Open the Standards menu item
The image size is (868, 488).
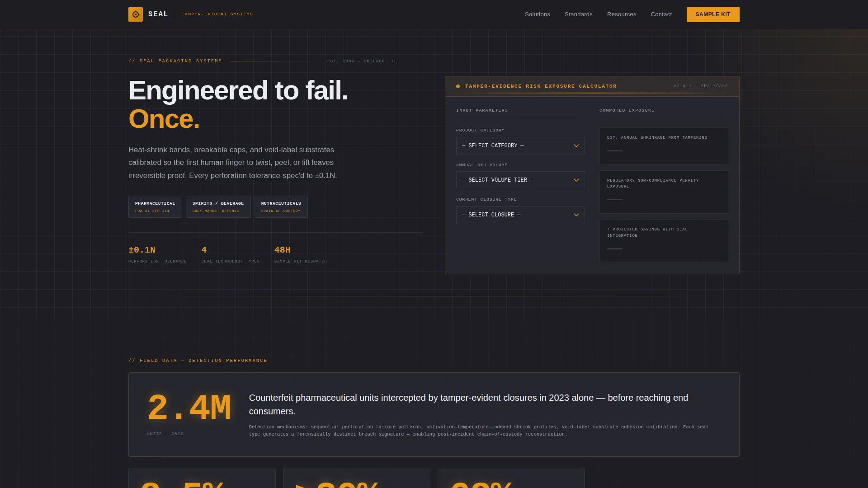pos(579,14)
